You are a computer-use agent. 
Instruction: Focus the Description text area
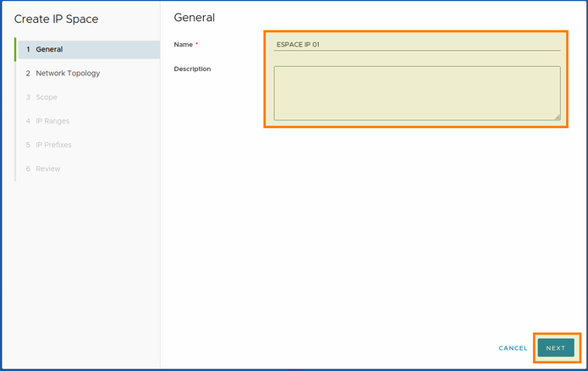pyautogui.click(x=416, y=92)
